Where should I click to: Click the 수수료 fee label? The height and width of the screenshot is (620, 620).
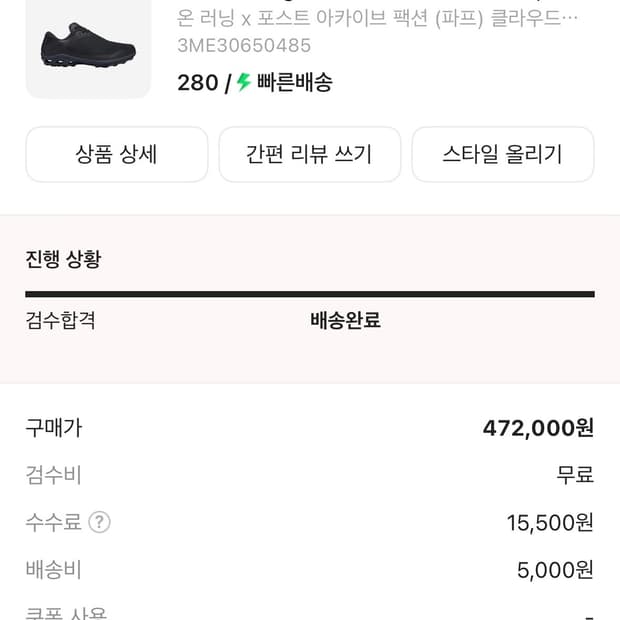pyautogui.click(x=54, y=522)
